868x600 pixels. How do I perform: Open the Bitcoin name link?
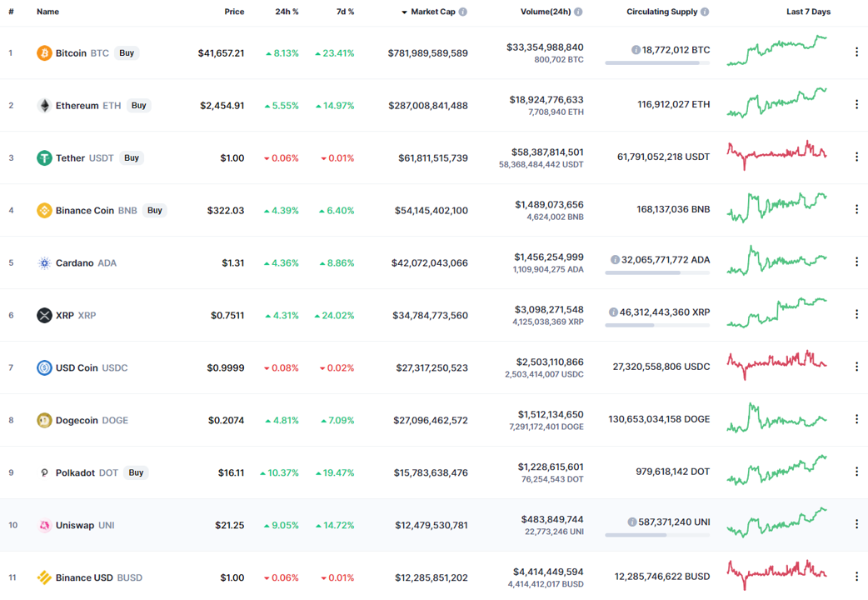(x=71, y=53)
